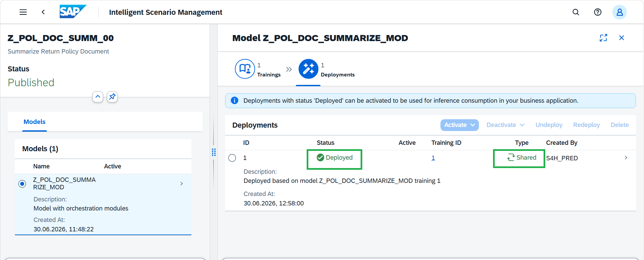Click the Model Z_POL_DOC_SUMMARIZE_MOD heading
The height and width of the screenshot is (260, 644).
pyautogui.click(x=320, y=38)
